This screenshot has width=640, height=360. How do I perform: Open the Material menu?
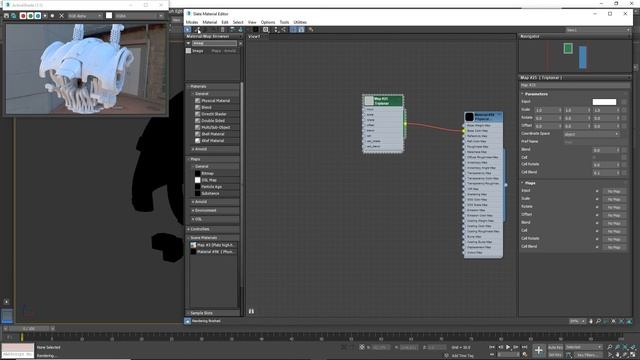[210, 22]
